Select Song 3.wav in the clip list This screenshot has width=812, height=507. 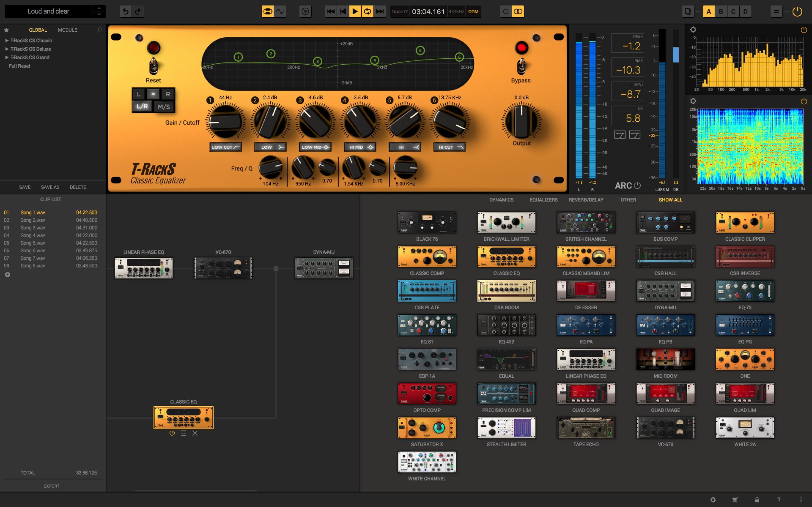tap(32, 227)
